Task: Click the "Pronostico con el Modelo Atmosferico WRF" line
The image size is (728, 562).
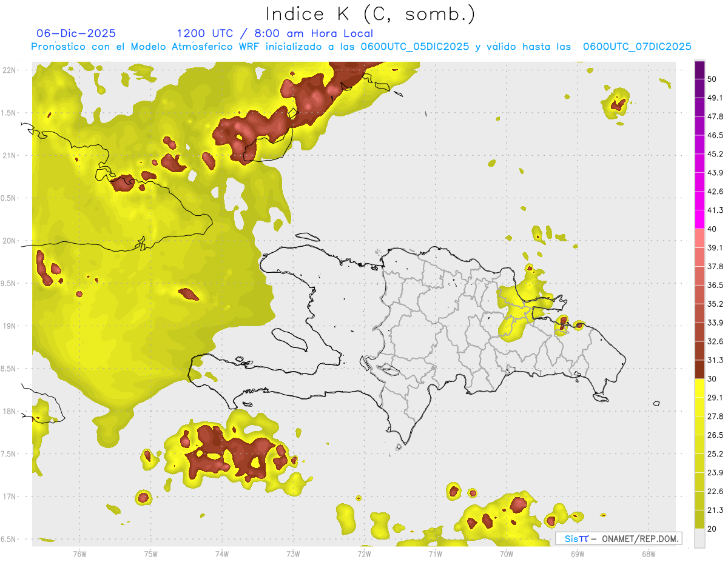Action: [x=361, y=47]
